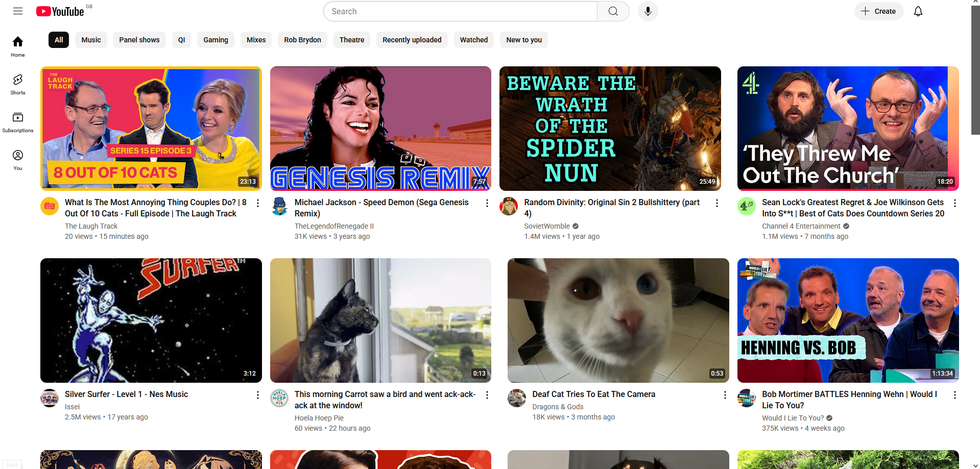Open SovietWomble channel name link
This screenshot has height=469, width=980.
coord(547,226)
